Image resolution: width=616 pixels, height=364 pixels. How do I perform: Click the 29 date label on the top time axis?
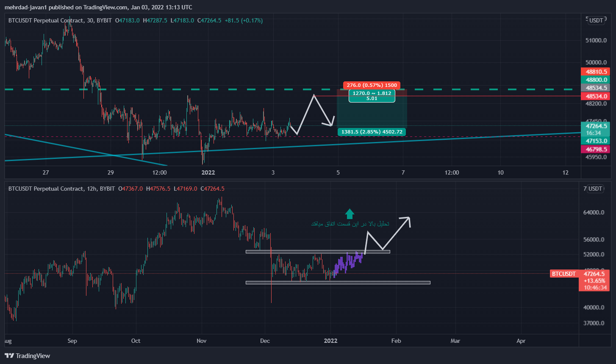pos(111,172)
